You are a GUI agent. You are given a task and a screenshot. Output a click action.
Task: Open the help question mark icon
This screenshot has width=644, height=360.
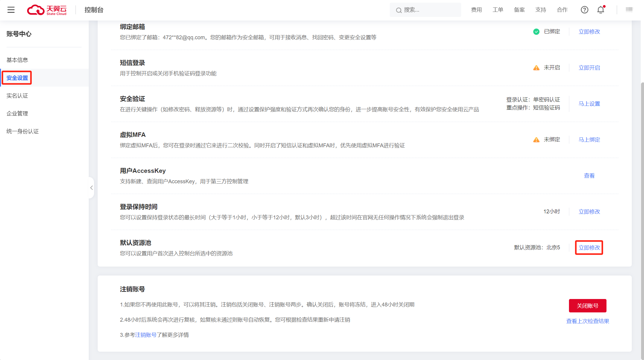pos(584,10)
